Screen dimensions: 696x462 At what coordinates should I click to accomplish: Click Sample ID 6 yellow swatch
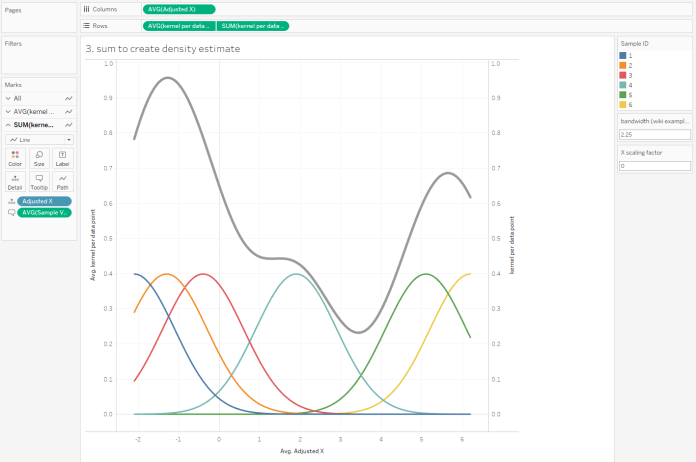[x=623, y=105]
